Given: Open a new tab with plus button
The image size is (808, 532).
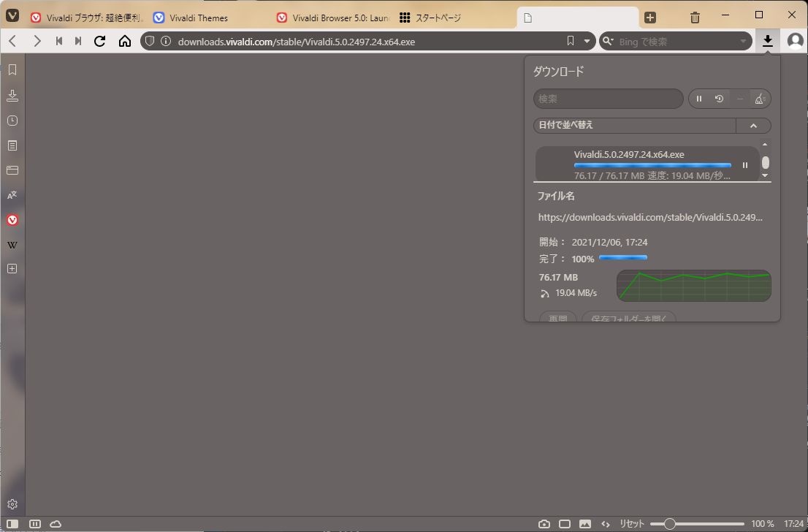Looking at the screenshot, I should [650, 18].
